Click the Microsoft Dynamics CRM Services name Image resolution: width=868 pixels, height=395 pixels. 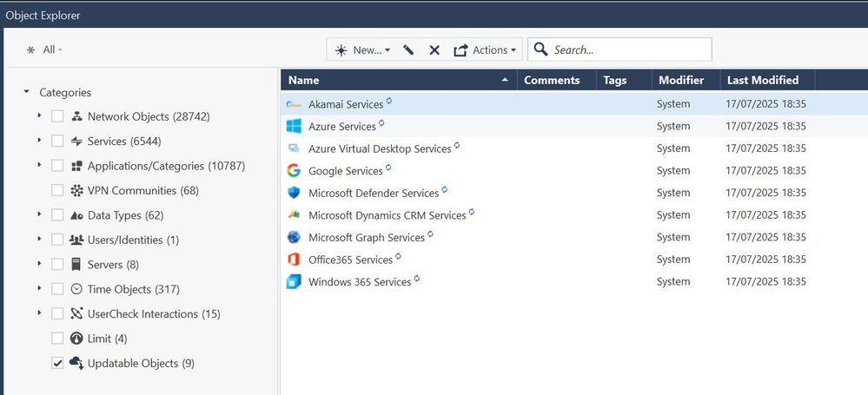click(x=387, y=215)
